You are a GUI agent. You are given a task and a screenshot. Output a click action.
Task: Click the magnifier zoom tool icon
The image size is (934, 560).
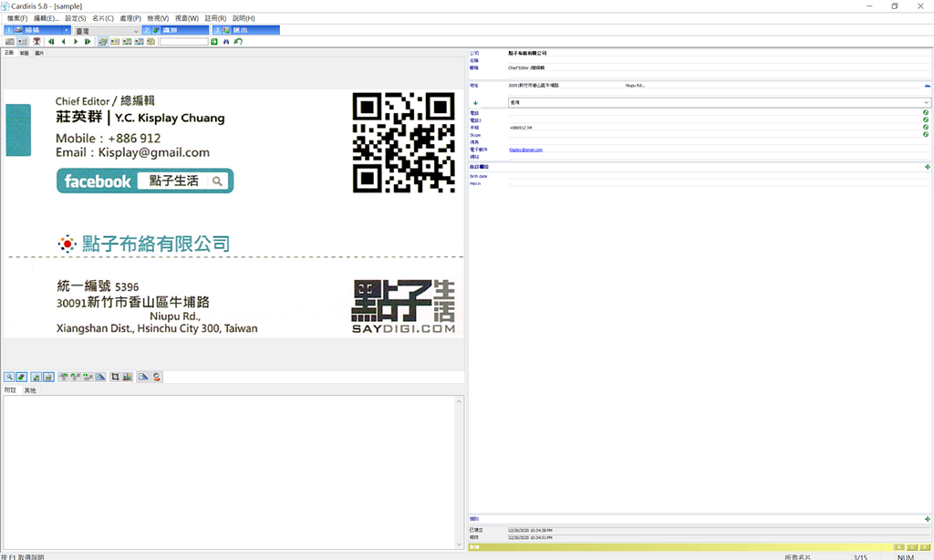tap(9, 377)
